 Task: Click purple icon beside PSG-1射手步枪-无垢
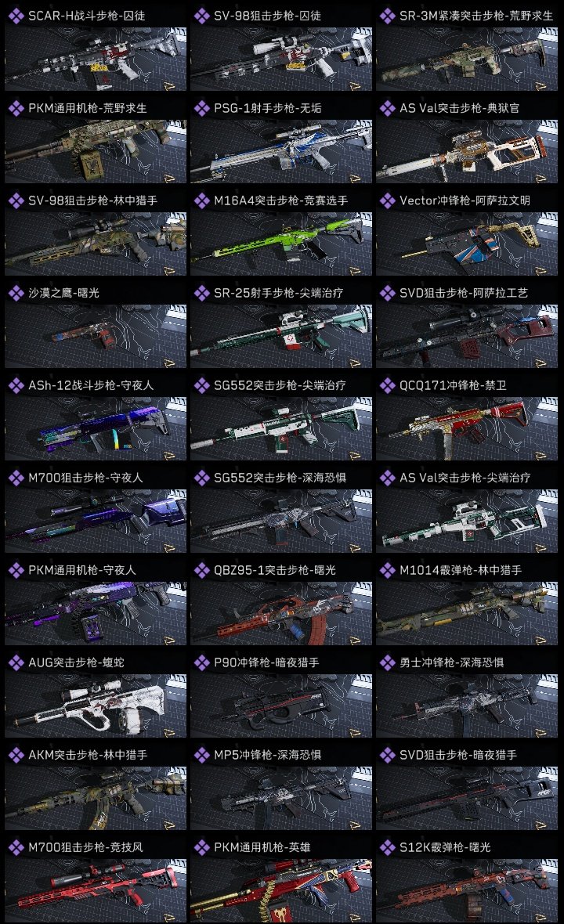(201, 108)
